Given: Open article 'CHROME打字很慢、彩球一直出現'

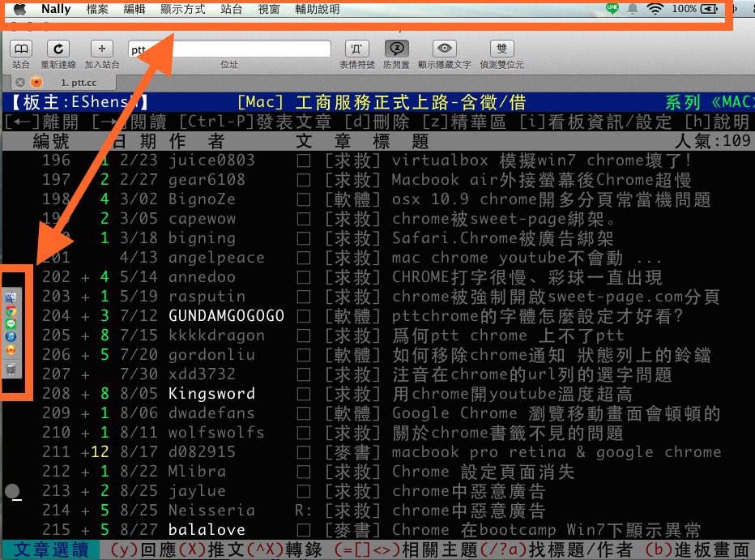Looking at the screenshot, I should click(x=527, y=277).
